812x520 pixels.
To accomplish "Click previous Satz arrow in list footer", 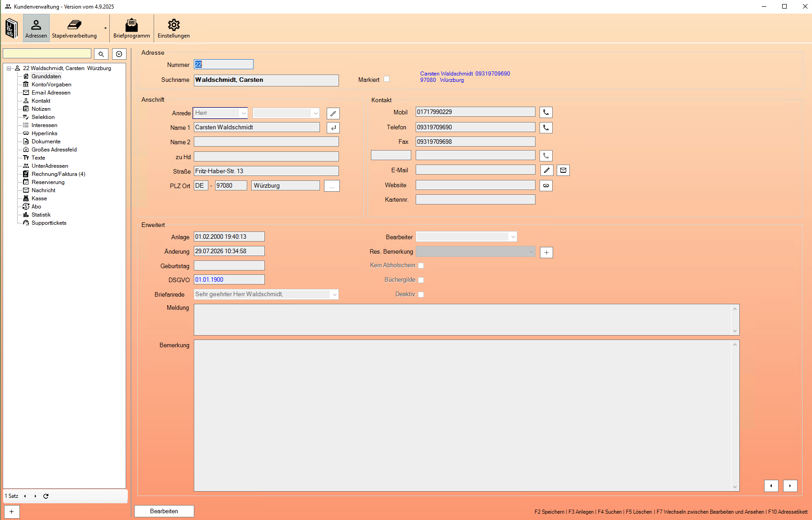I will click(25, 496).
